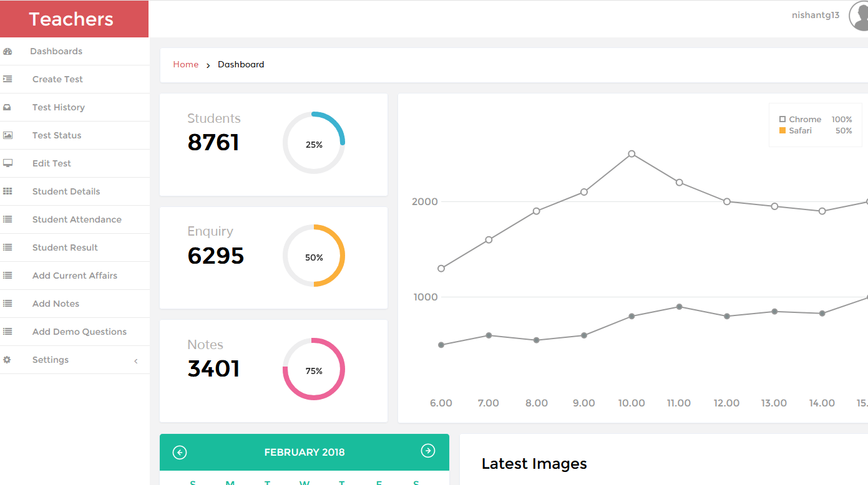
Task: Click the Settings gear icon
Action: (x=7, y=360)
